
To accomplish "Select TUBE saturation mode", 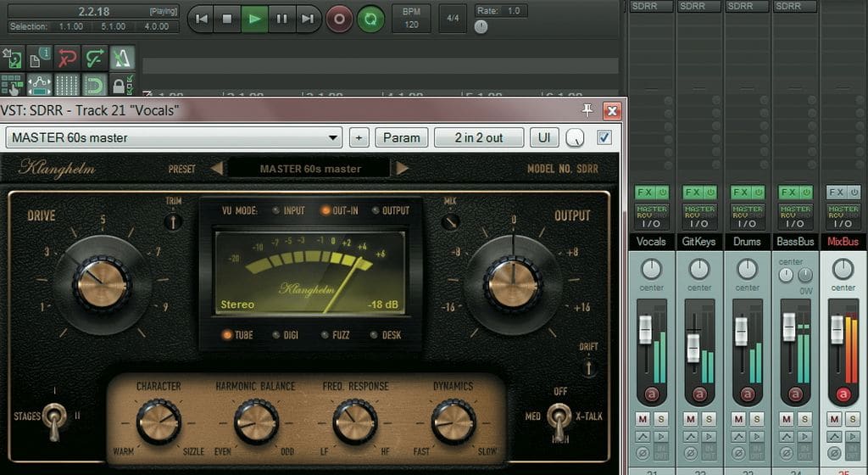I will tap(237, 335).
